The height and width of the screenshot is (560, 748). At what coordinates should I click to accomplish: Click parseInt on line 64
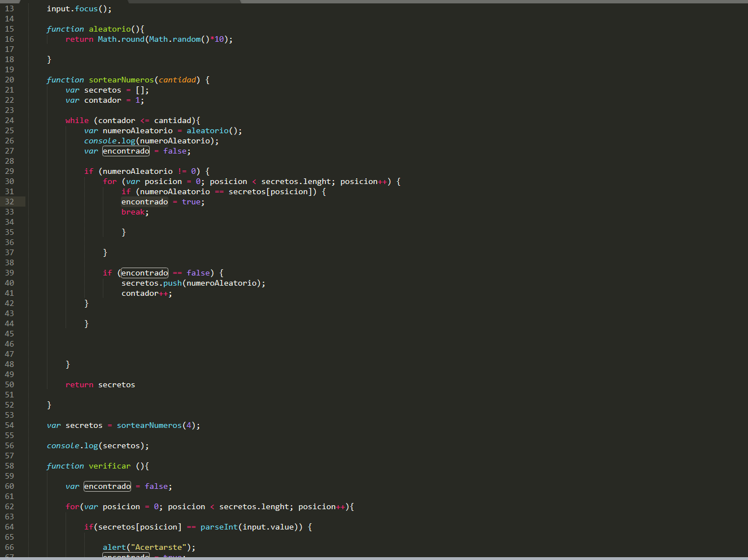point(219,527)
